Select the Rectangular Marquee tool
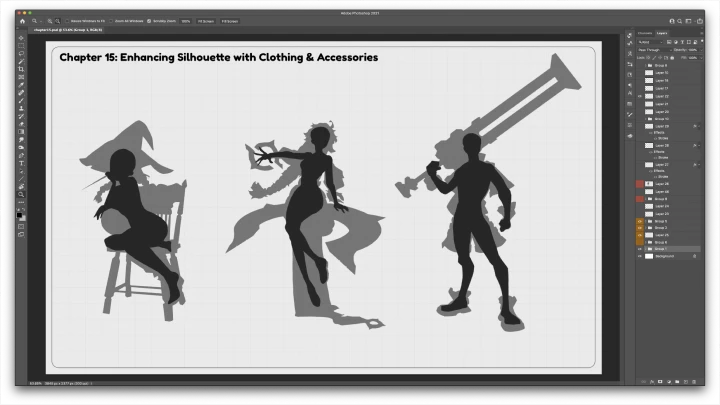The width and height of the screenshot is (720, 405). coord(21,46)
